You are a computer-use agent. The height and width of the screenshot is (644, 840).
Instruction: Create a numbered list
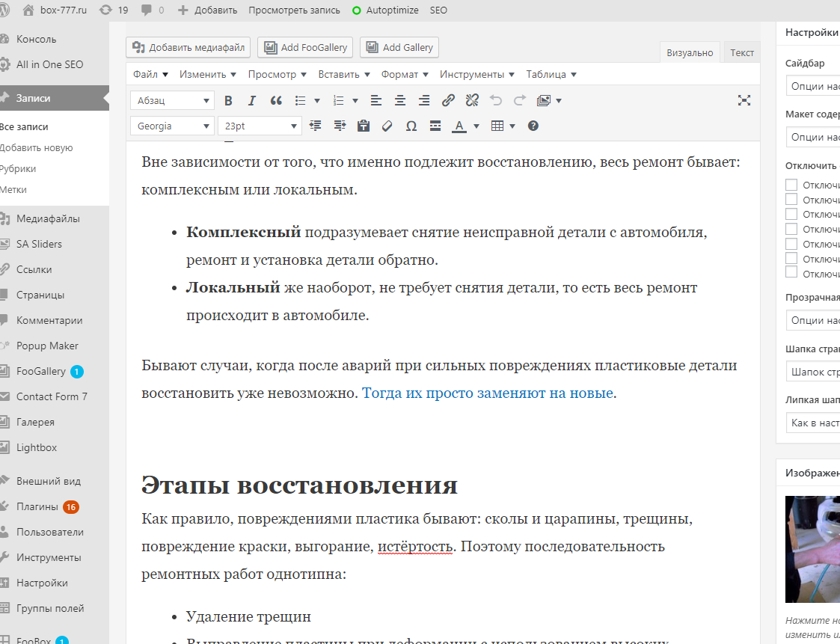338,100
